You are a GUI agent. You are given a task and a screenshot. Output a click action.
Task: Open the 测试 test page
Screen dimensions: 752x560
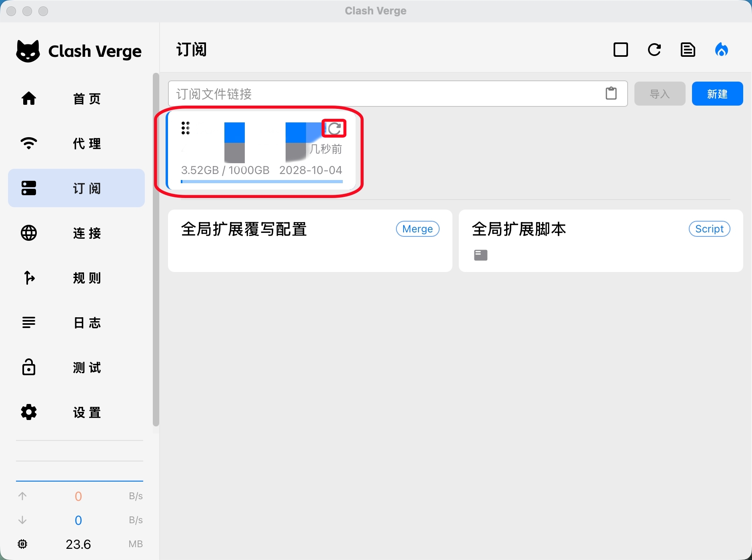[76, 367]
